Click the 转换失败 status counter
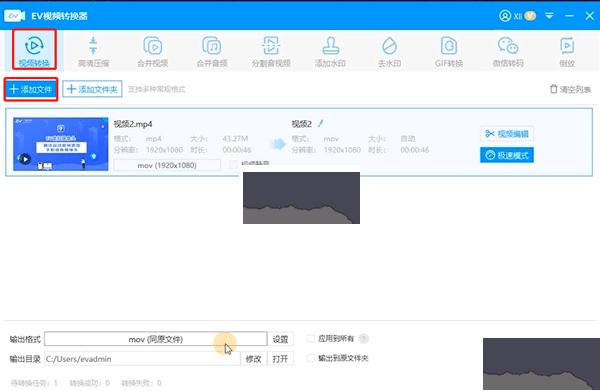 click(x=141, y=383)
